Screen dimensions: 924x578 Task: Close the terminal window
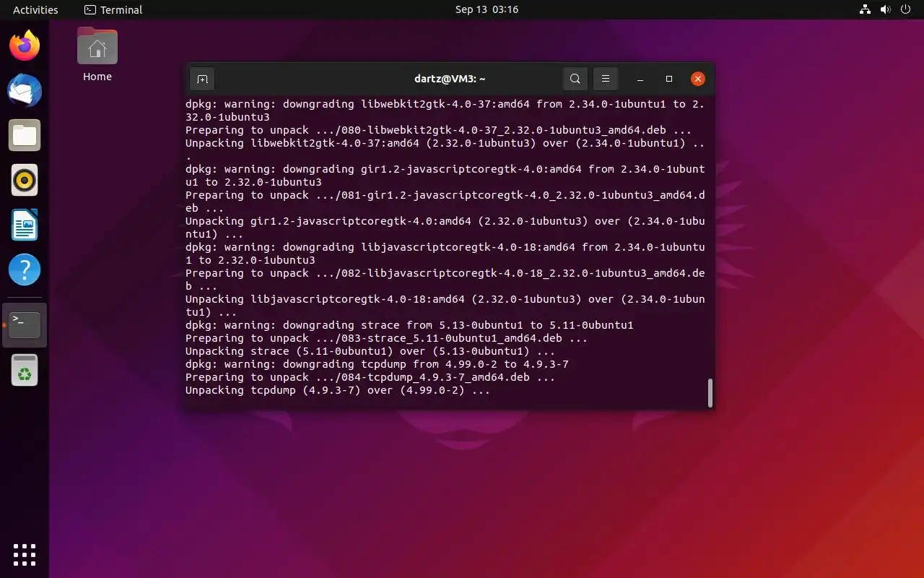(697, 79)
